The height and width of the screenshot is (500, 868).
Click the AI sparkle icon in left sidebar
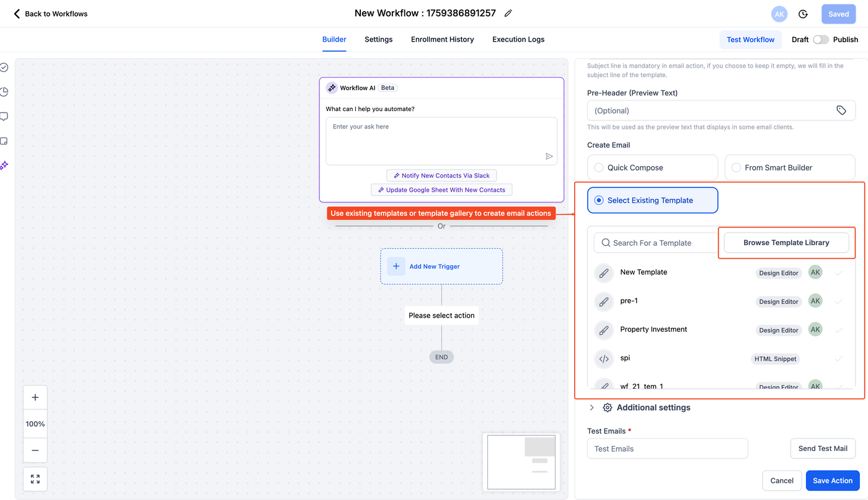4,165
